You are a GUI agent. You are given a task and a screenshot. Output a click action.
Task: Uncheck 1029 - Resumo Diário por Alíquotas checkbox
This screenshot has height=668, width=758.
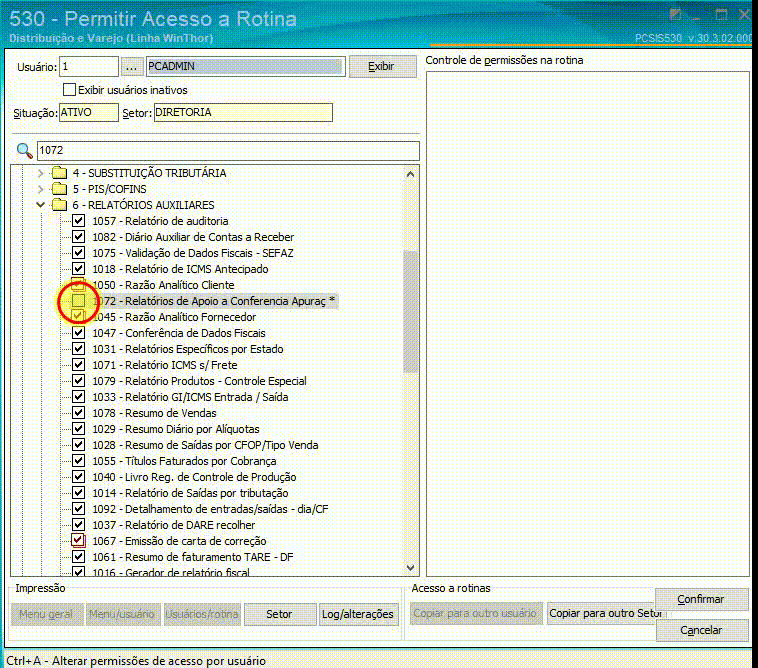click(78, 428)
